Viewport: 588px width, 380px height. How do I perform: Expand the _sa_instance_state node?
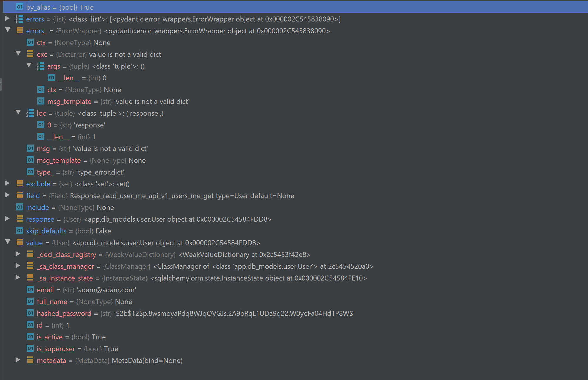18,277
